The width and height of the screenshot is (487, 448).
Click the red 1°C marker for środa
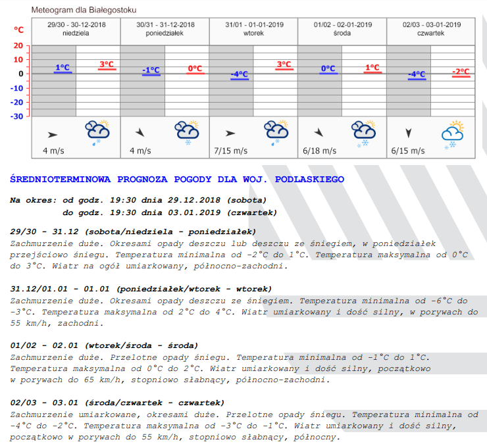click(372, 68)
